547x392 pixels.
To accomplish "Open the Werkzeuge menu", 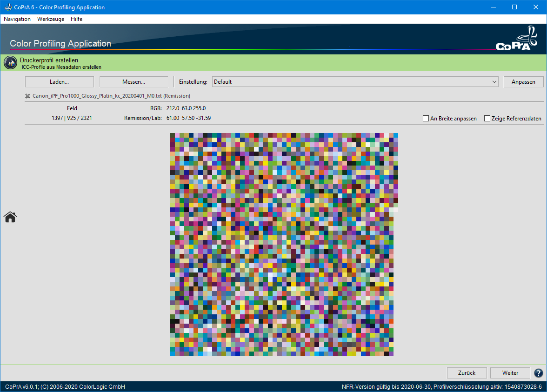I will pyautogui.click(x=51, y=19).
